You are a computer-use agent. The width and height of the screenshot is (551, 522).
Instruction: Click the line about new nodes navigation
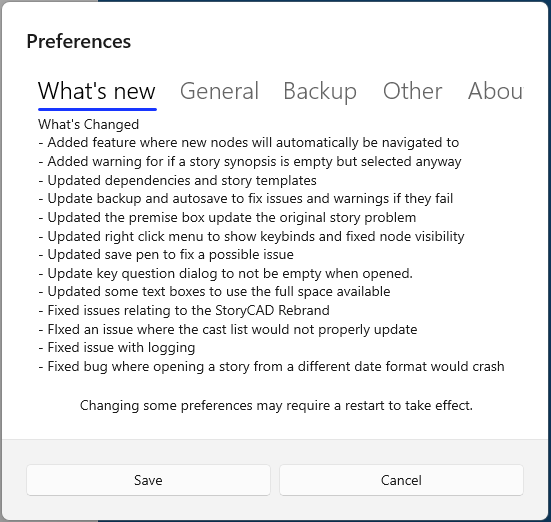[249, 143]
